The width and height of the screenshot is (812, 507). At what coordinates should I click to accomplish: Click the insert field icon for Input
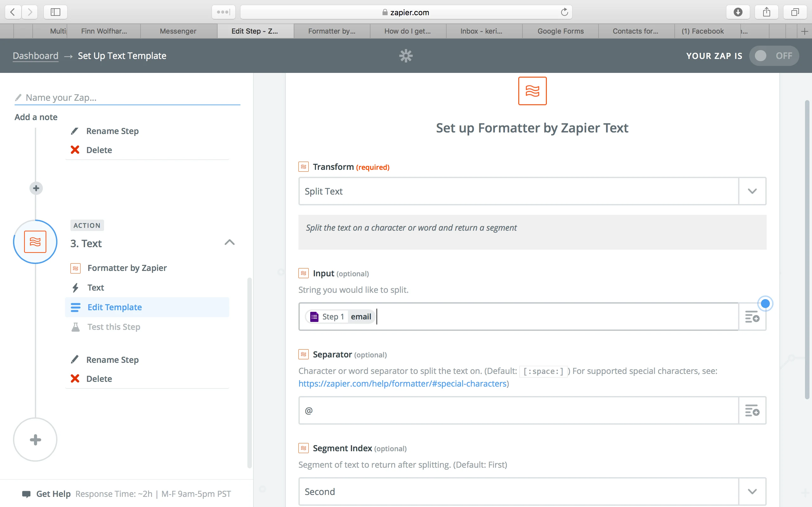click(x=752, y=317)
